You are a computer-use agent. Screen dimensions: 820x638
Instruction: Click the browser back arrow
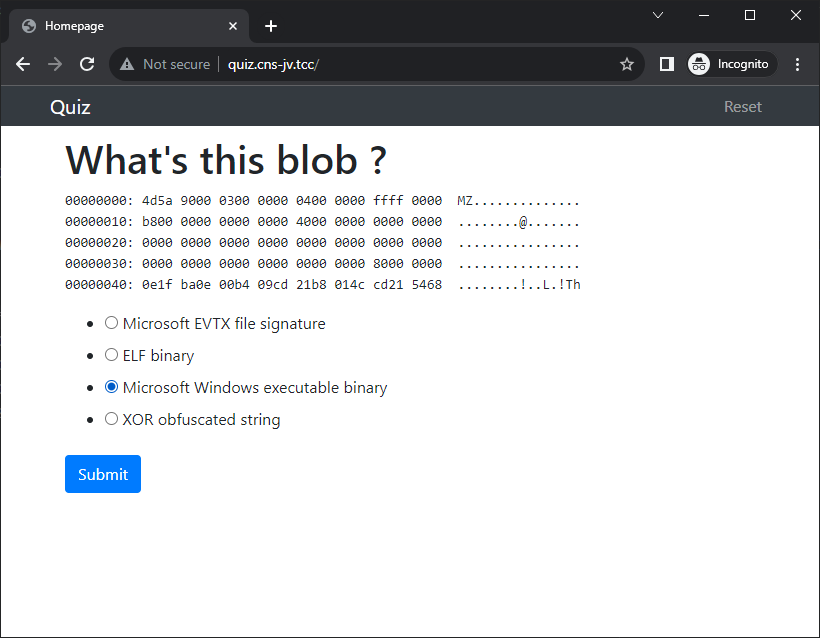pyautogui.click(x=23, y=64)
